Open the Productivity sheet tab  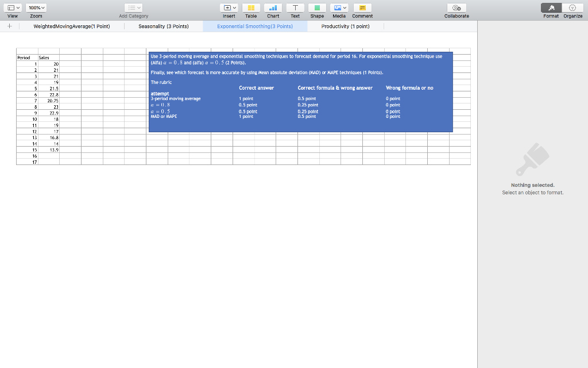[x=344, y=26]
